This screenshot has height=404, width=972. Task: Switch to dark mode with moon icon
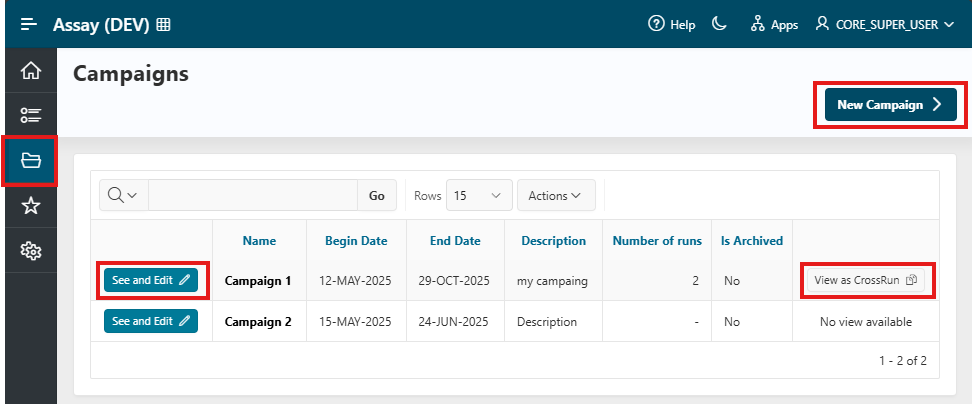coord(719,24)
